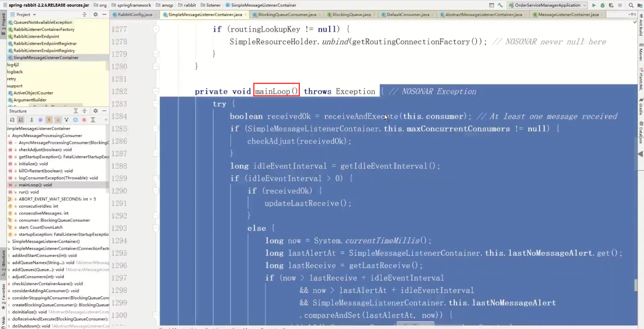Collapse mainLoop method fold marker
This screenshot has height=329, width=644.
[156, 91]
